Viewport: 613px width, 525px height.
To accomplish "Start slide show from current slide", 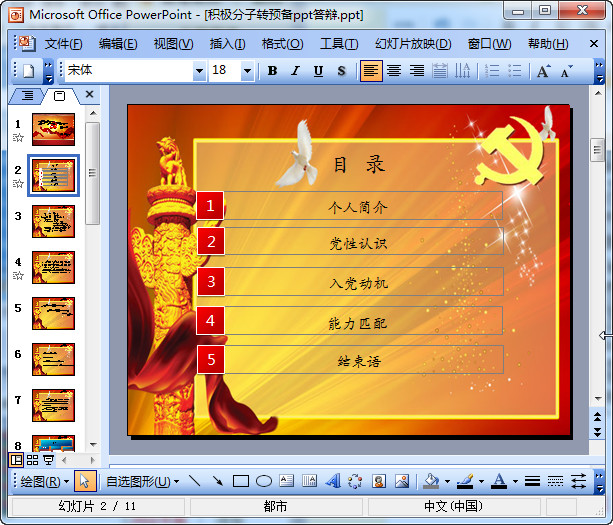I will [x=48, y=460].
